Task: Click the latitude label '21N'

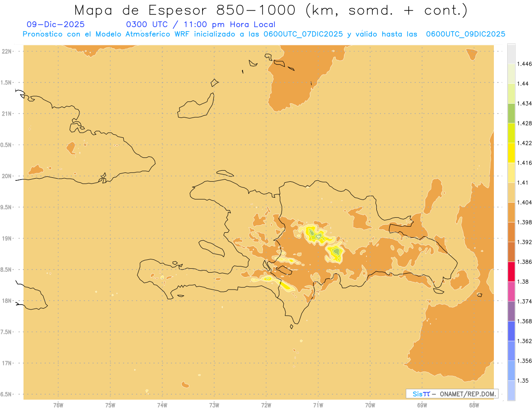Action: coord(7,114)
